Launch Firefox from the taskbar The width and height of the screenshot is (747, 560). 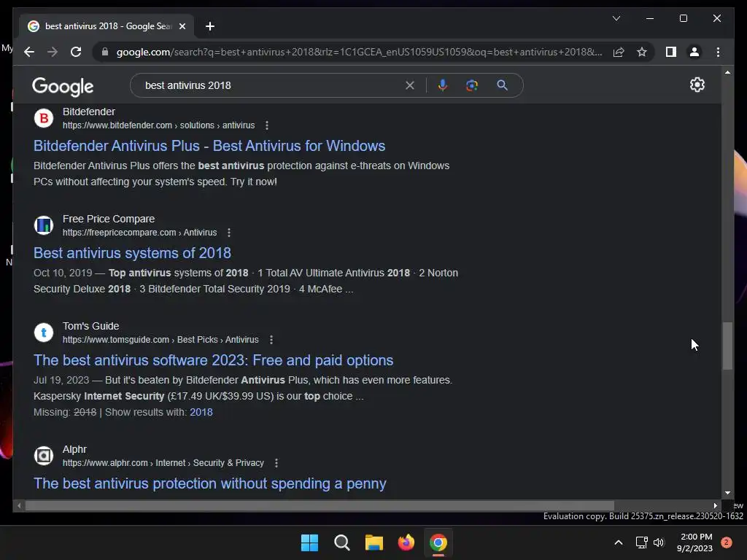[406, 542]
